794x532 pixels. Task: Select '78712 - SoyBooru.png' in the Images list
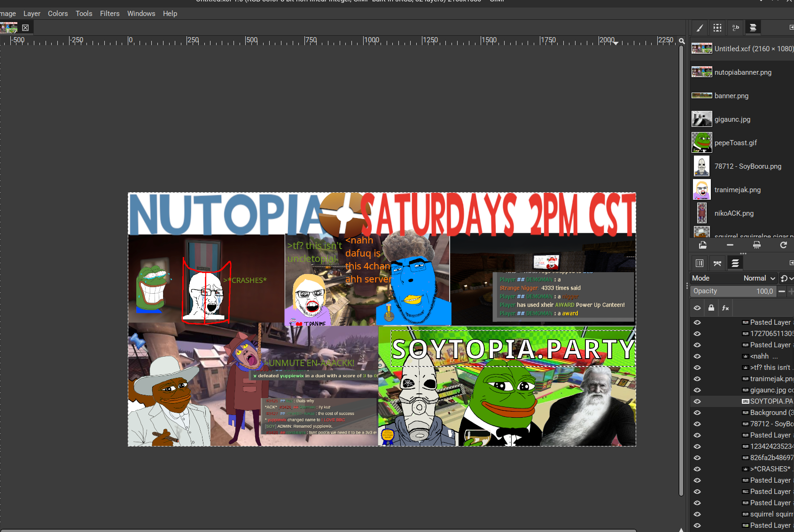[x=742, y=166]
